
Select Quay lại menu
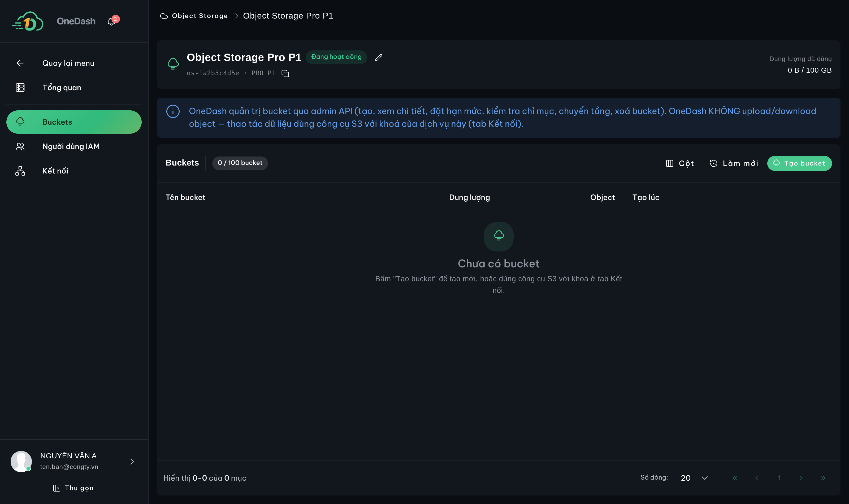(74, 63)
